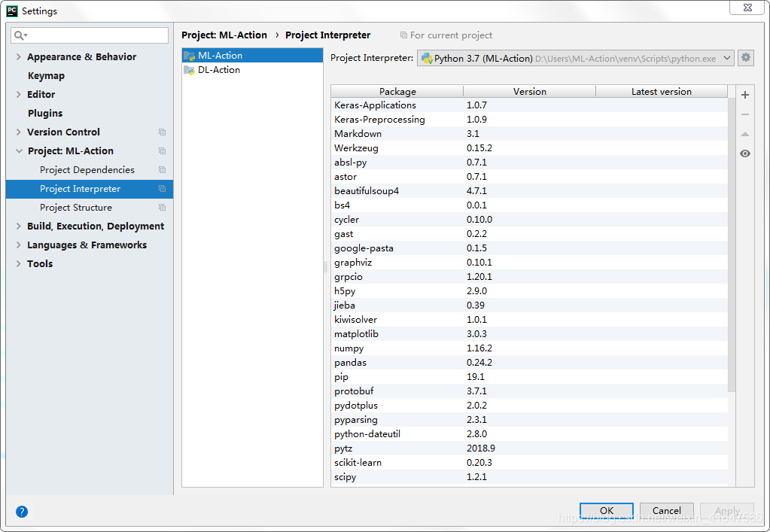Select the cycler package row
Image resolution: width=770 pixels, height=532 pixels.
[x=529, y=220]
